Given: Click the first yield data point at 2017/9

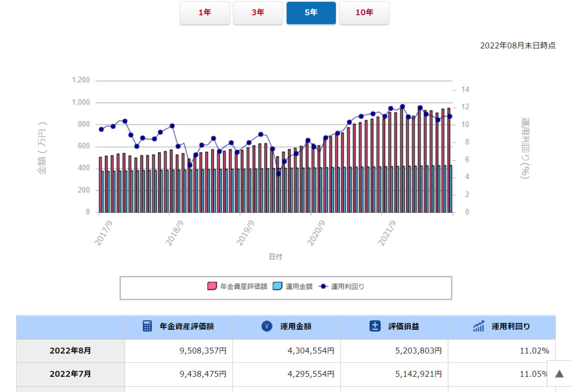Looking at the screenshot, I should tap(101, 129).
